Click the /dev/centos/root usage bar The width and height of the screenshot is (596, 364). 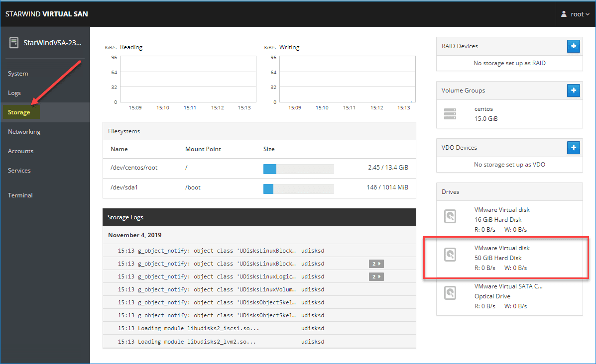click(298, 169)
